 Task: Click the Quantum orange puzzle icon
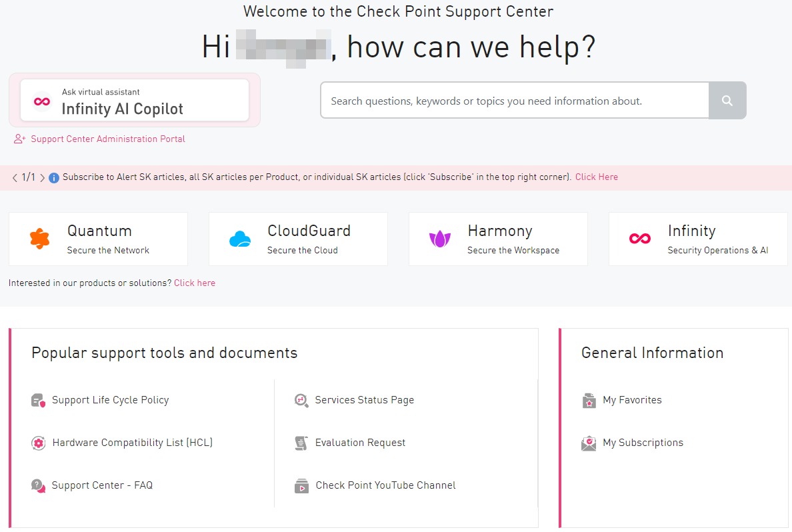[39, 238]
